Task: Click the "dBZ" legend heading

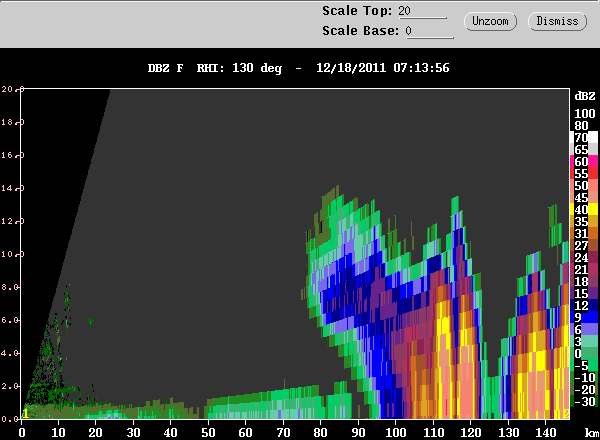Action: click(x=585, y=96)
